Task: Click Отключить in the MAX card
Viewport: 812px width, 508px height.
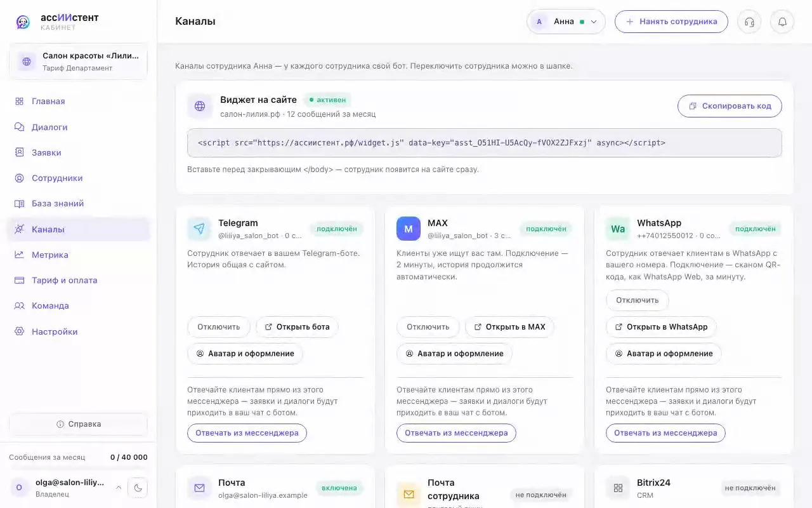Action: tap(428, 327)
